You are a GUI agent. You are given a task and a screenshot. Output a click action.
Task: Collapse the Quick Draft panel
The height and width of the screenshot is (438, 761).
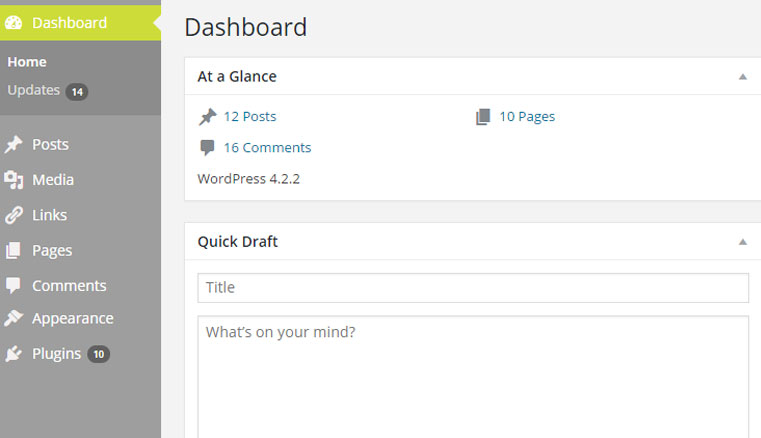coord(743,242)
